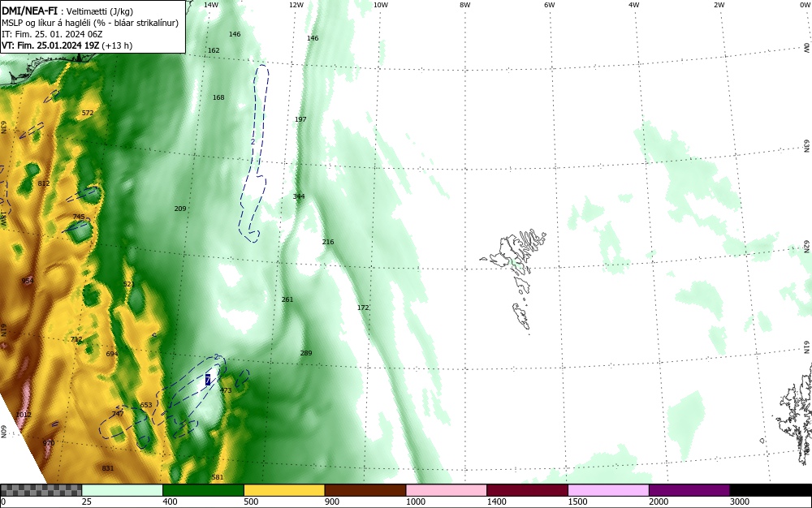This screenshot has height=508, width=812.
Task: Click the highlighted 7 hail probability label
Action: pyautogui.click(x=208, y=380)
